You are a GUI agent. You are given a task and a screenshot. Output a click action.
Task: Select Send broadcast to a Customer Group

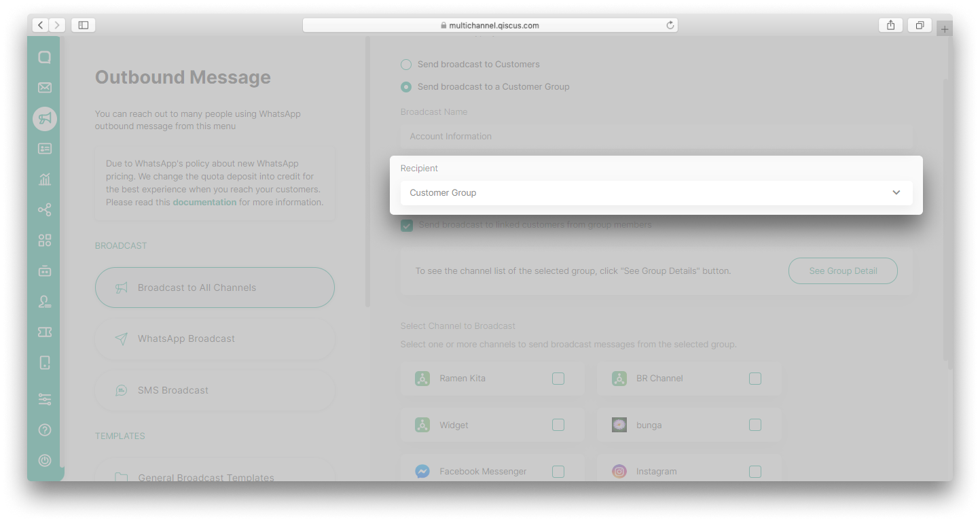(x=406, y=87)
